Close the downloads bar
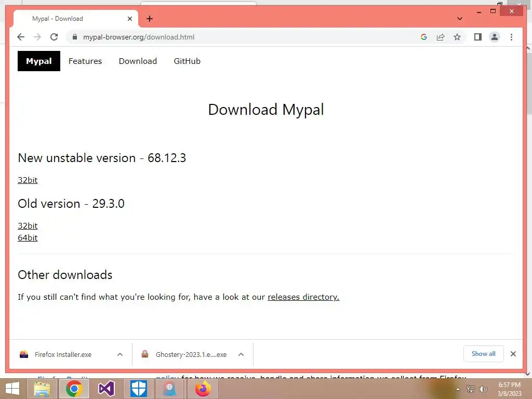This screenshot has height=399, width=532. (x=513, y=354)
